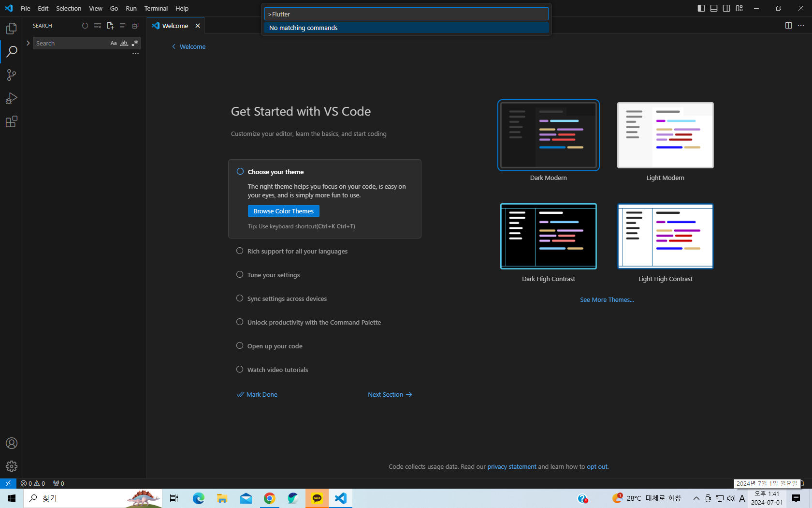Toggle Search Details ellipsis under search box

[135, 53]
